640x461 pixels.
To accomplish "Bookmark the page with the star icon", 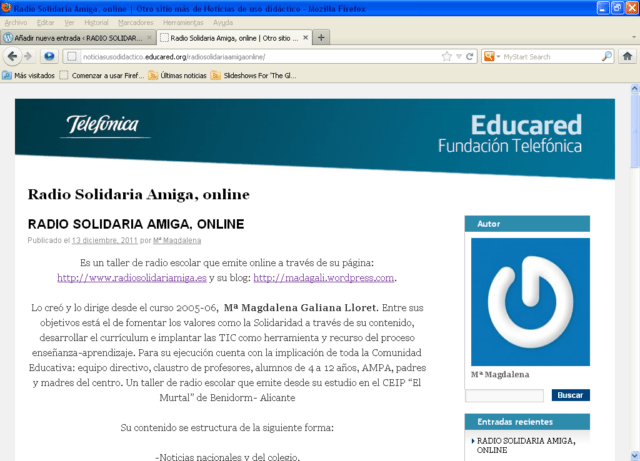I will pyautogui.click(x=445, y=56).
